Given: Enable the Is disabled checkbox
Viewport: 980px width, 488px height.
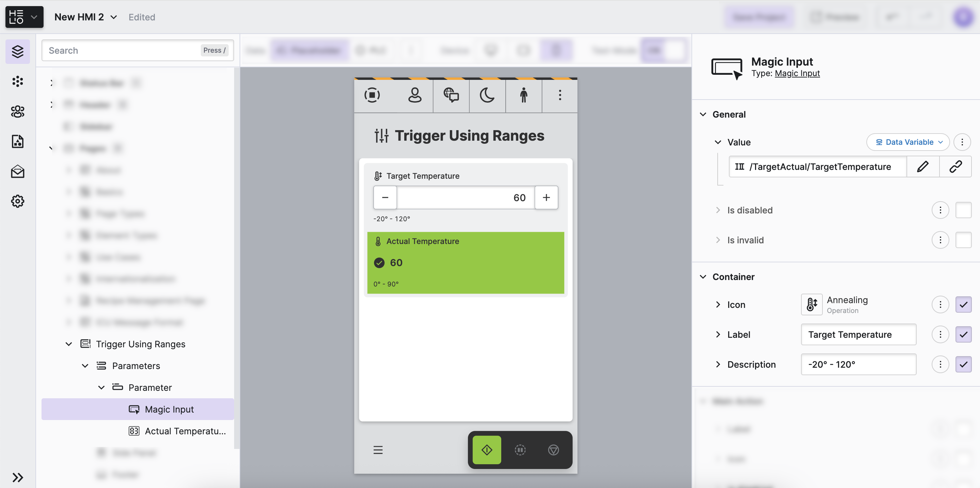Looking at the screenshot, I should 963,210.
